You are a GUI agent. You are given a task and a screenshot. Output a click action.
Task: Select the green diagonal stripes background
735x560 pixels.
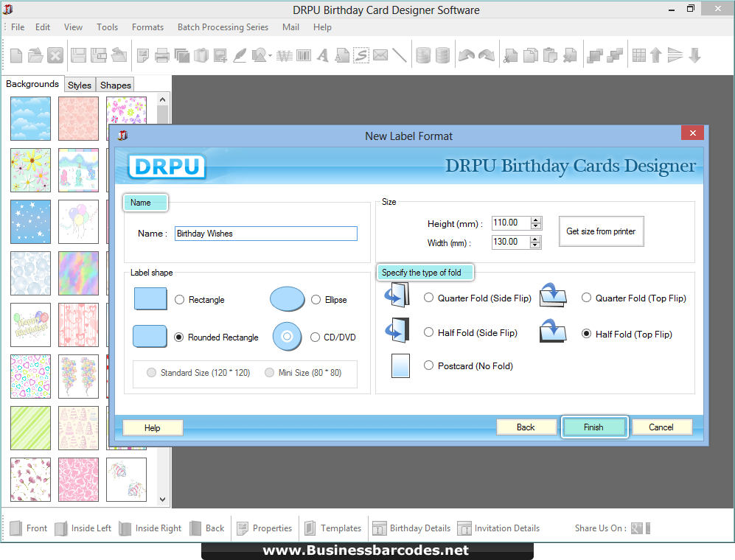(30, 428)
